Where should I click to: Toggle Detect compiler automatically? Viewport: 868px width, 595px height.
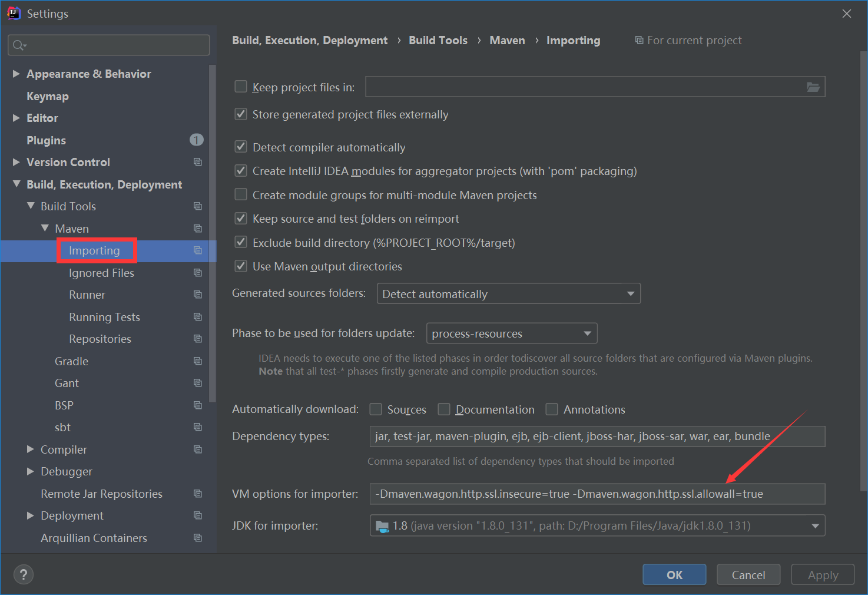[241, 147]
